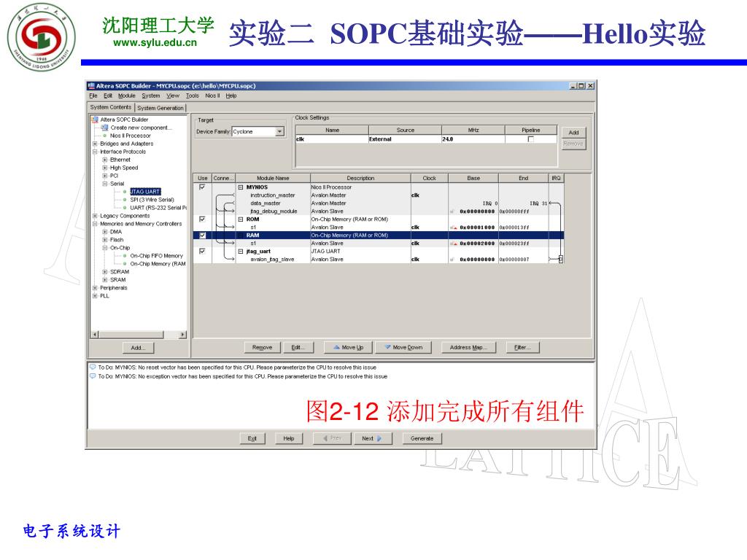The height and width of the screenshot is (560, 747).
Task: Toggle the Use checkbox for ROM
Action: [x=203, y=219]
